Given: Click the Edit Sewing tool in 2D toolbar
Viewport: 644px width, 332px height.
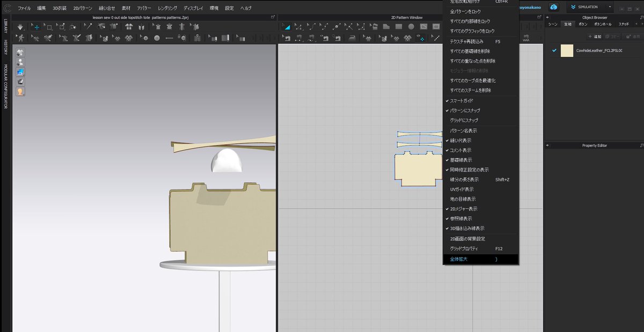Looking at the screenshot, I should point(286,38).
